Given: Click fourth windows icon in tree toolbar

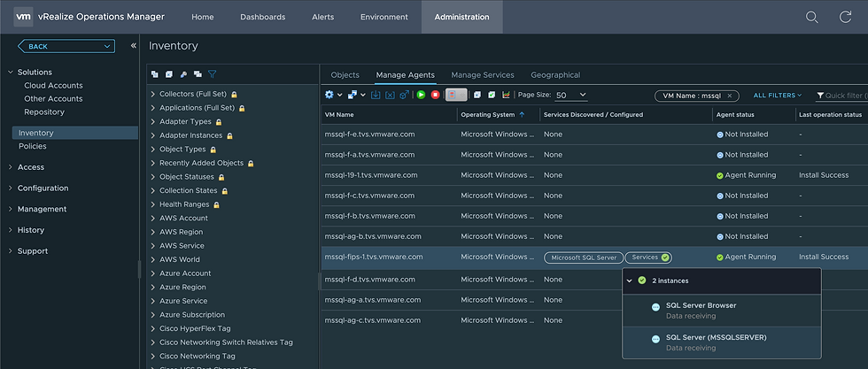Looking at the screenshot, I should 198,74.
